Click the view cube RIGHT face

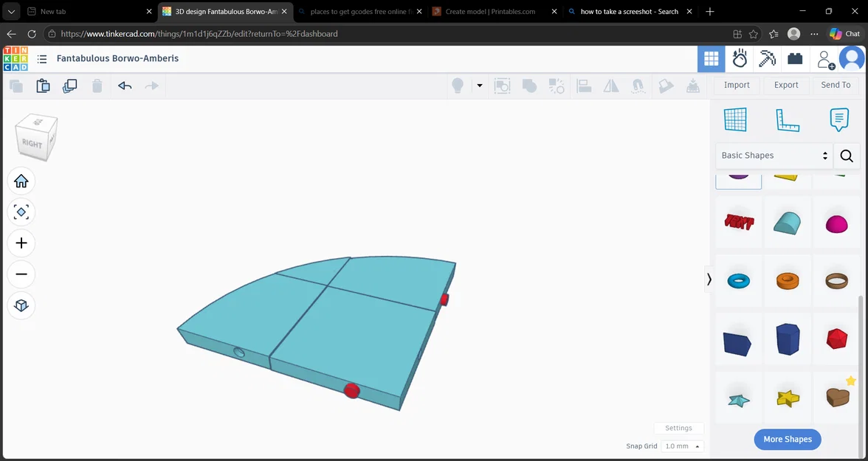(33, 142)
